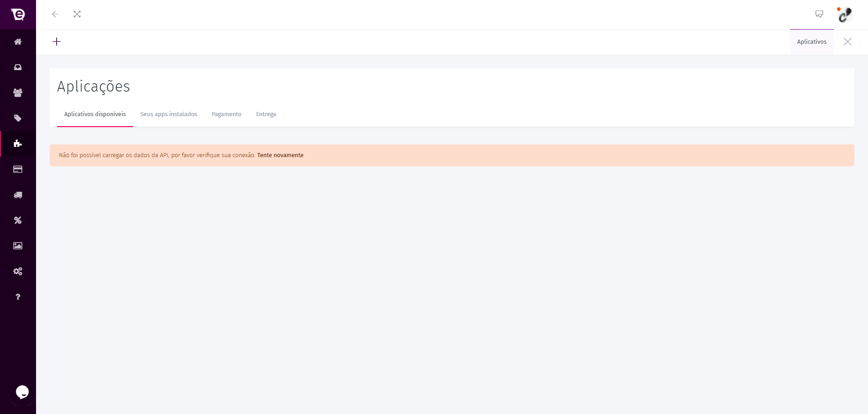
Task: Select the delivery truck shipping icon
Action: click(x=18, y=195)
